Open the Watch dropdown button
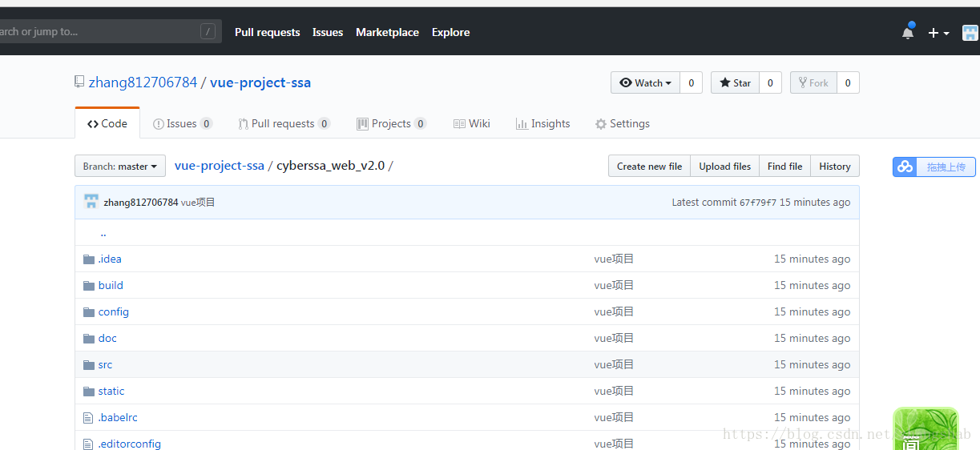This screenshot has height=450, width=980. coord(645,82)
